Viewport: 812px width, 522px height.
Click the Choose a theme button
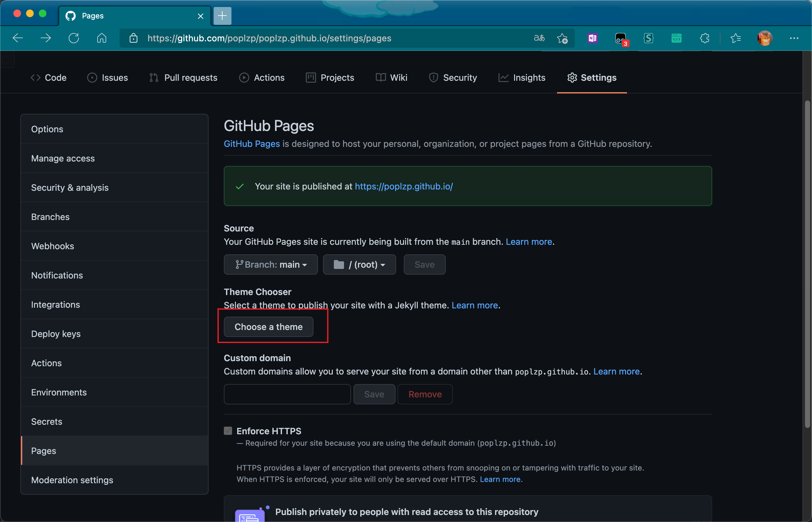268,327
